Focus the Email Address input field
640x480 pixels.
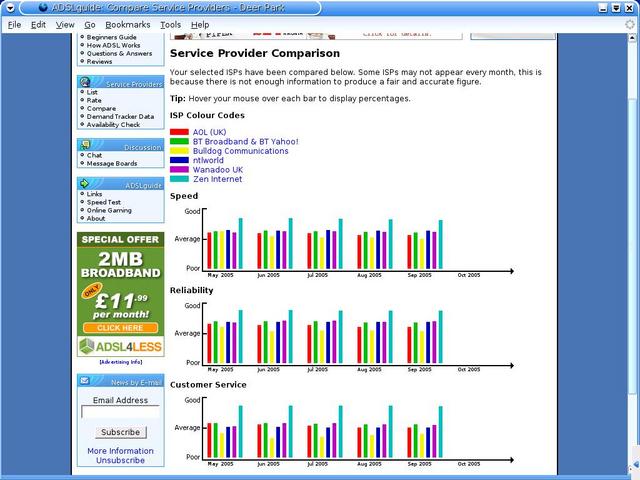click(120, 412)
